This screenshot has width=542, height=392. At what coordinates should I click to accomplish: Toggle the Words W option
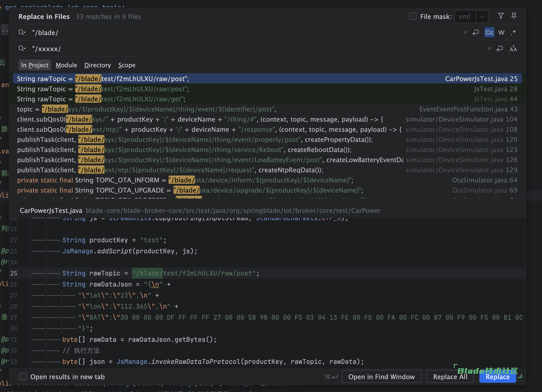[x=501, y=32]
